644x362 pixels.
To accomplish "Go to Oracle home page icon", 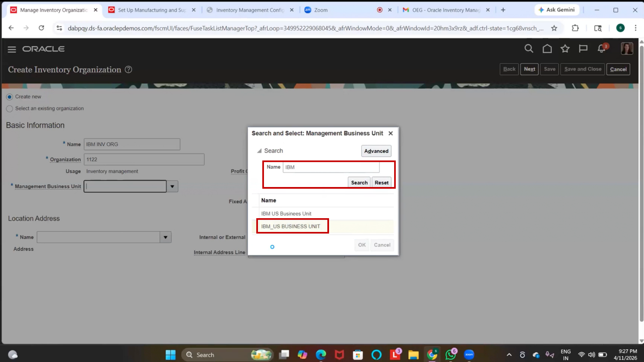I will (x=547, y=49).
